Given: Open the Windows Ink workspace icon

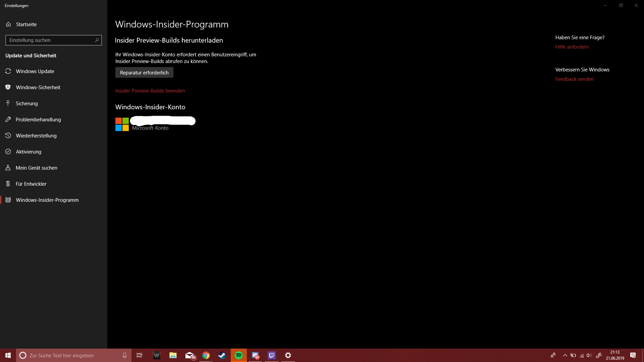Looking at the screenshot, I should tap(599, 355).
